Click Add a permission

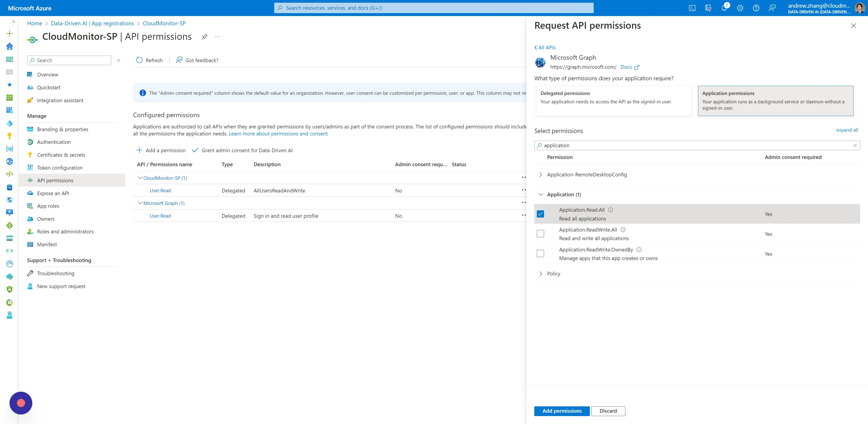[161, 150]
